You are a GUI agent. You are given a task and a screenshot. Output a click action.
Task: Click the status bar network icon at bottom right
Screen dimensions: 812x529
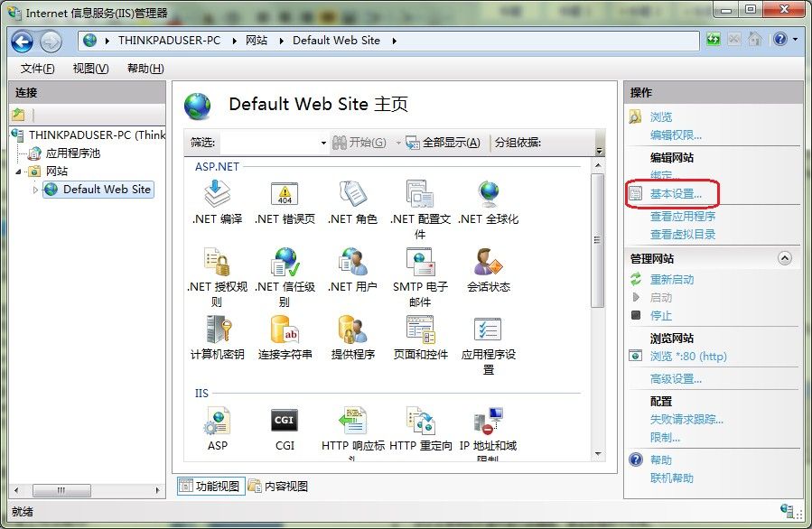pyautogui.click(x=787, y=510)
